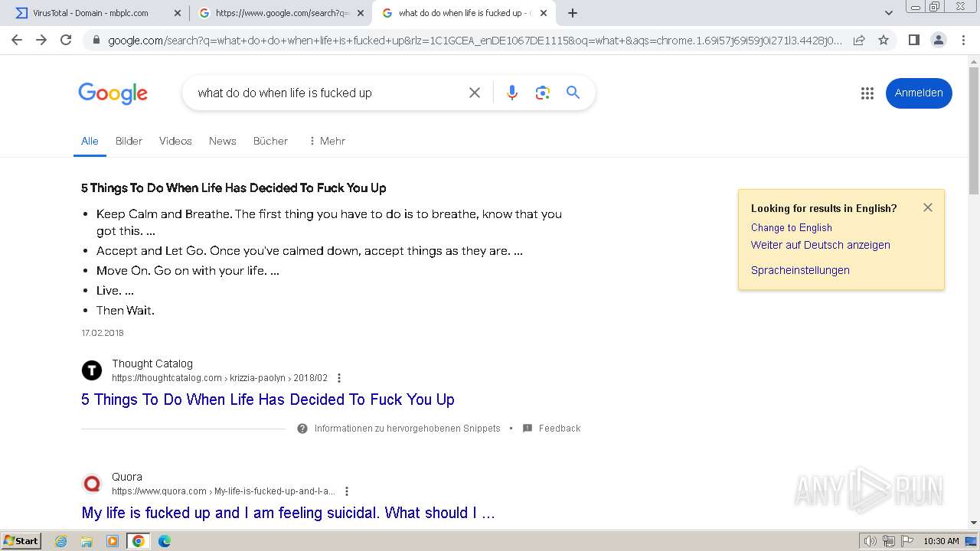980x551 pixels.
Task: Click the snippet date 17.02.2018
Action: pyautogui.click(x=103, y=333)
